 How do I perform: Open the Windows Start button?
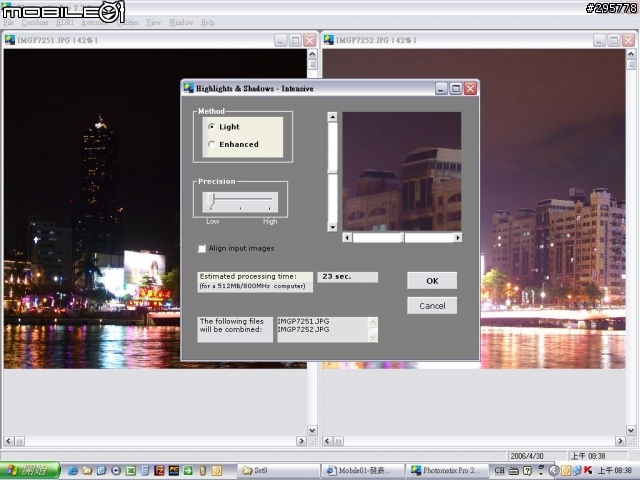(29, 471)
